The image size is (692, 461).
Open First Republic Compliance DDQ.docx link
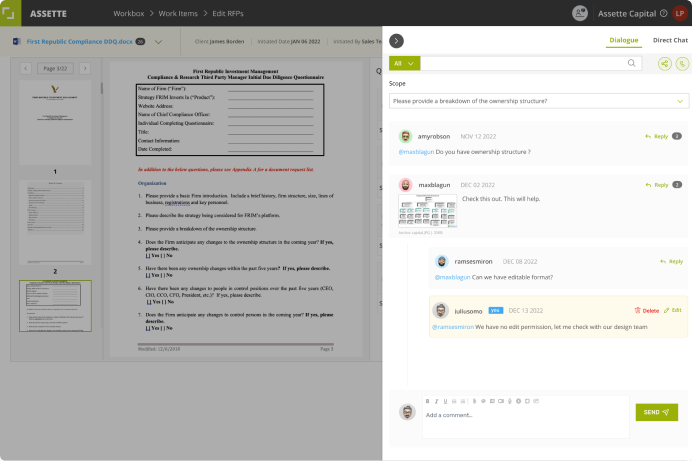(79, 41)
